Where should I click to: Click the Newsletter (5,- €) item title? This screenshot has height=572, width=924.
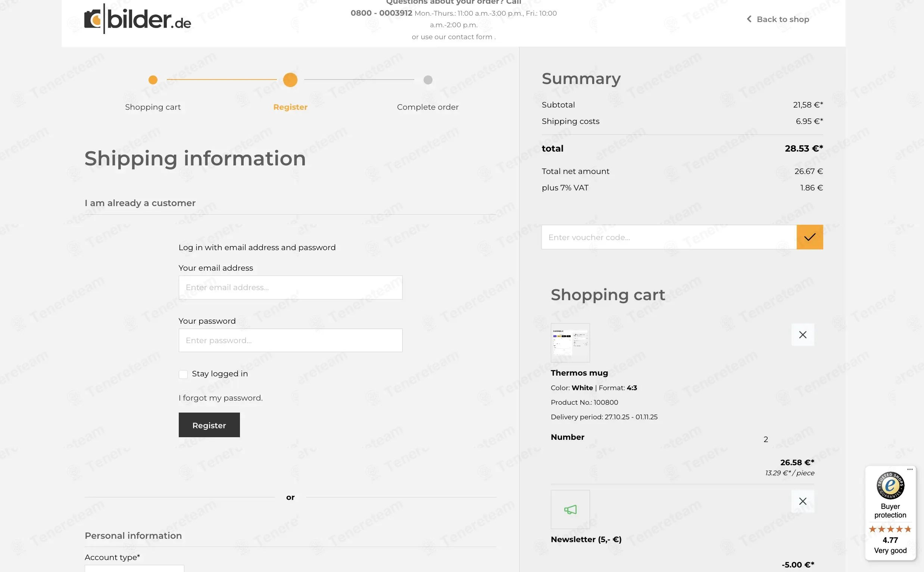tap(586, 539)
